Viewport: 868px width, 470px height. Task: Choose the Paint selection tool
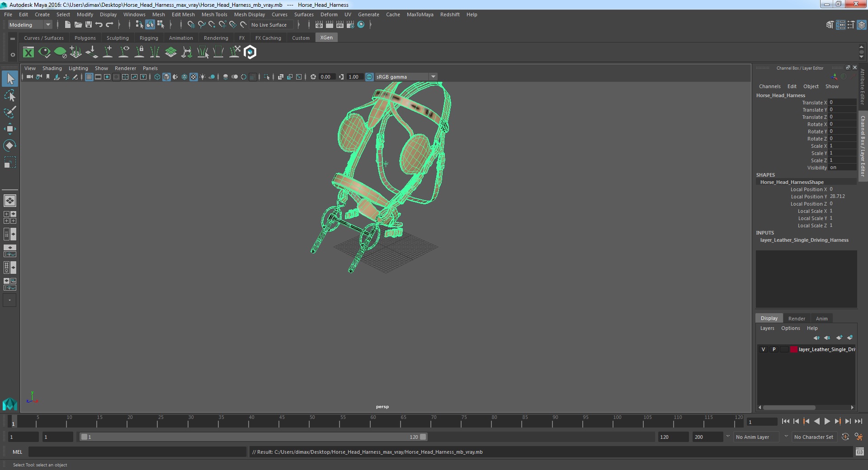10,112
